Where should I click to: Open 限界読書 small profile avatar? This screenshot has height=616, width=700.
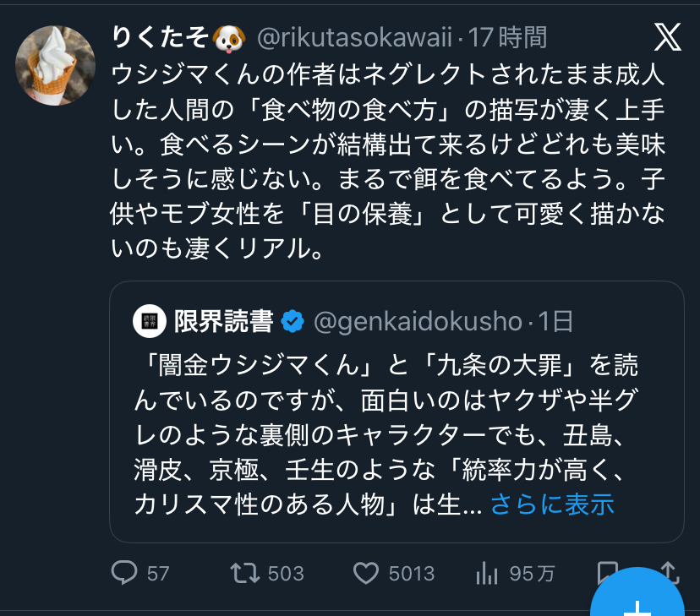tap(149, 321)
